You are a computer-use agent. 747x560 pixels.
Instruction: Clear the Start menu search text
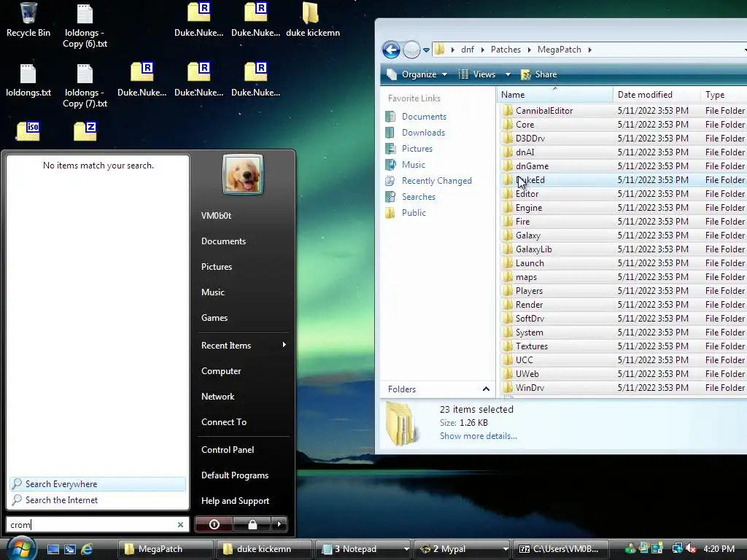pyautogui.click(x=181, y=524)
